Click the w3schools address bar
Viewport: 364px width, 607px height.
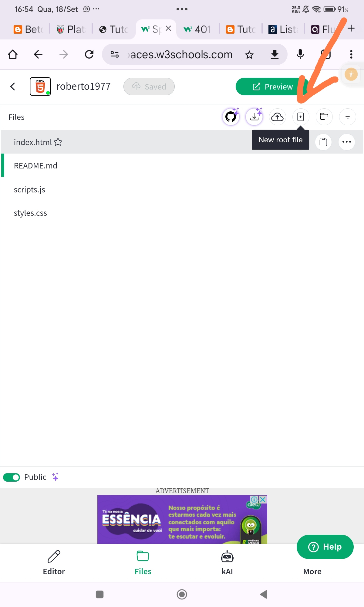click(181, 55)
